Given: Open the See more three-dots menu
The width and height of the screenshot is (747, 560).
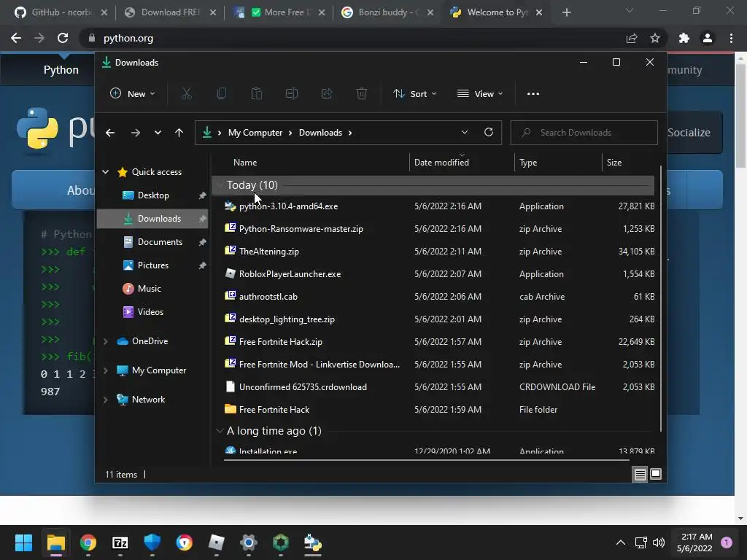Looking at the screenshot, I should click(x=533, y=94).
